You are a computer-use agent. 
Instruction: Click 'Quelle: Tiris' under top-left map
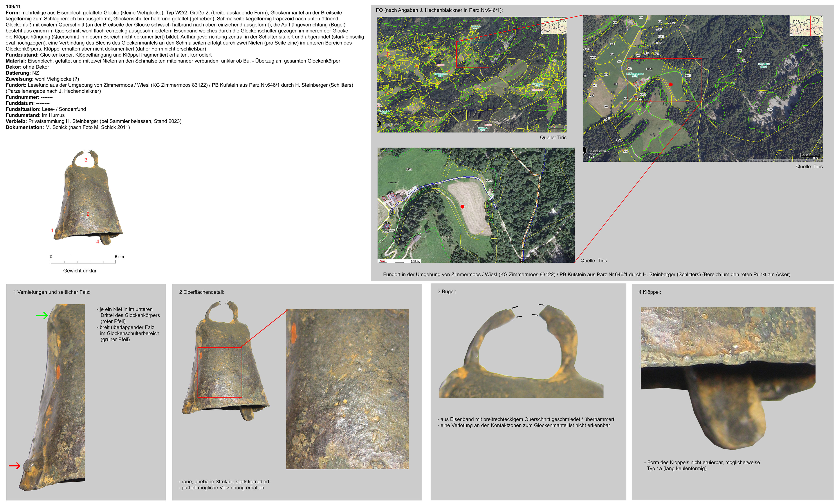click(x=553, y=138)
